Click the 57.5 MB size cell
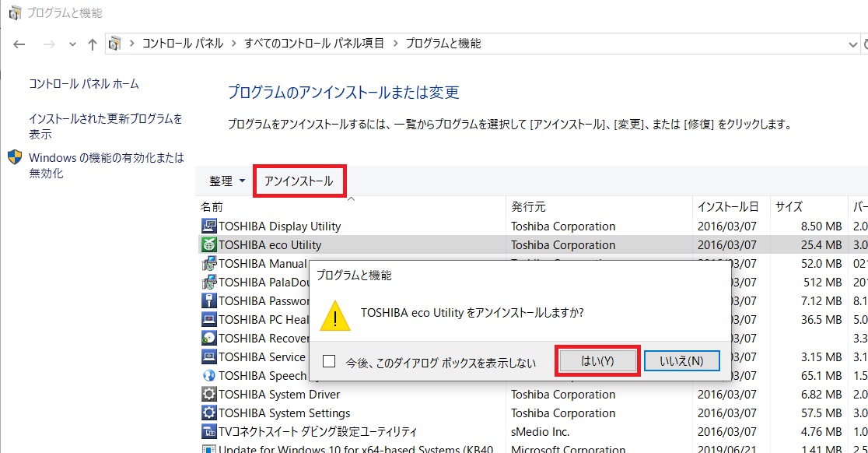This screenshot has height=453, width=868. tap(821, 413)
